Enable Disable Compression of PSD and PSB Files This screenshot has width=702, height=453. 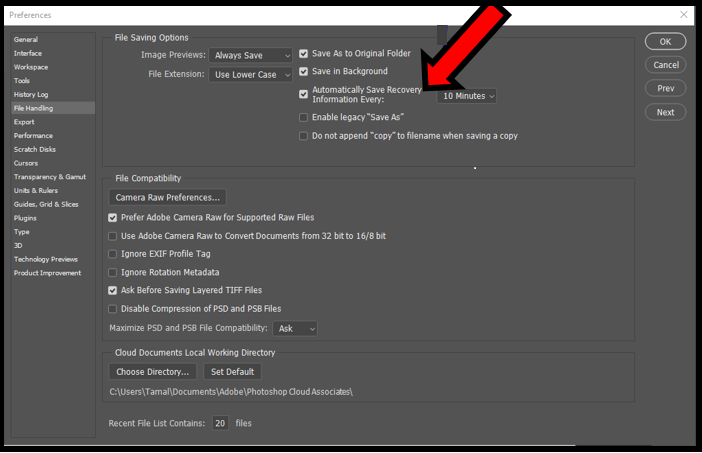[x=112, y=309]
